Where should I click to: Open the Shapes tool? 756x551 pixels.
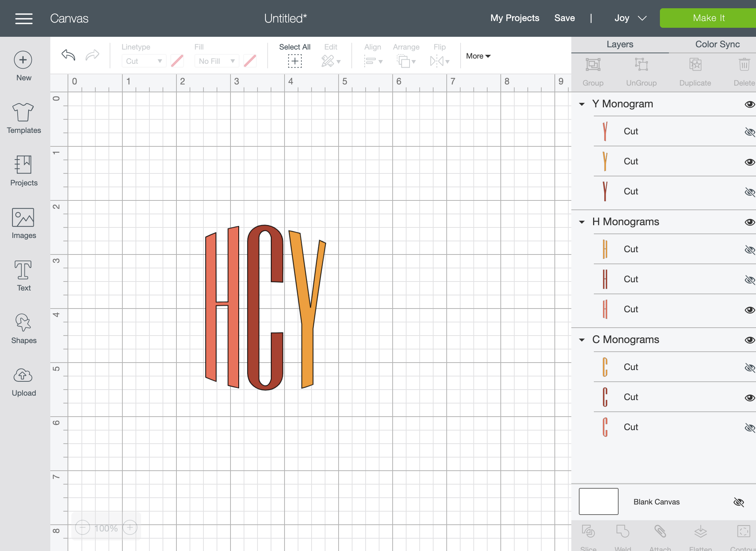tap(23, 322)
